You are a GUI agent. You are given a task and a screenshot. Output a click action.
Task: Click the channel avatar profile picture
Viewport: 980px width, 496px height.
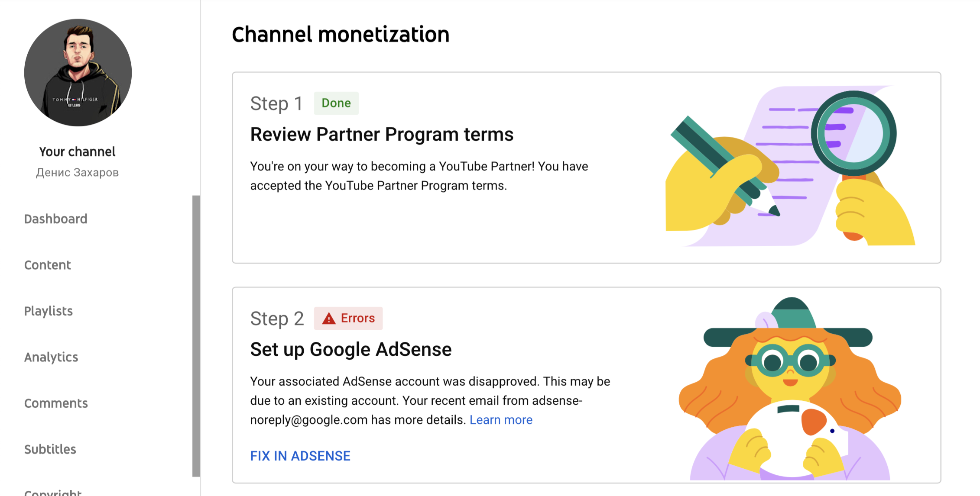pos(78,72)
